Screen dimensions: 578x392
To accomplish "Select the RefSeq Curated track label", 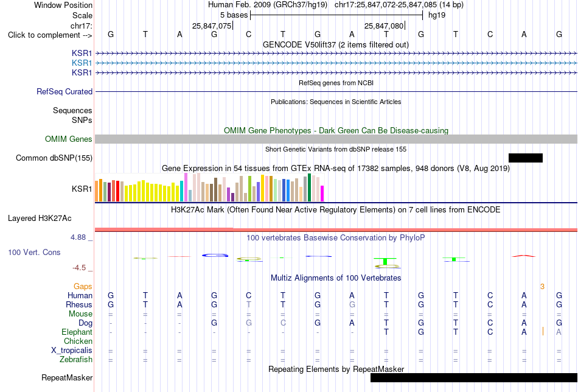I will click(64, 91).
